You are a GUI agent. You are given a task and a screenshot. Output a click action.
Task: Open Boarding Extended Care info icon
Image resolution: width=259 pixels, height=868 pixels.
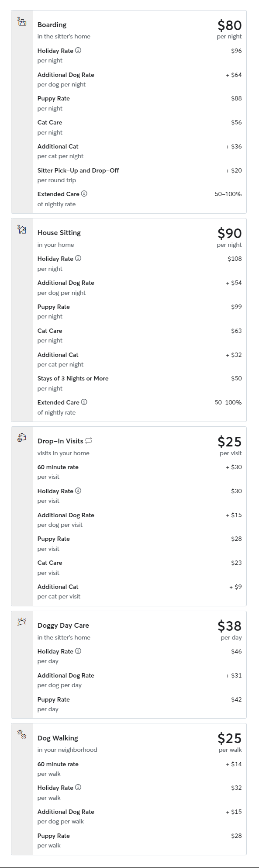[x=84, y=194]
